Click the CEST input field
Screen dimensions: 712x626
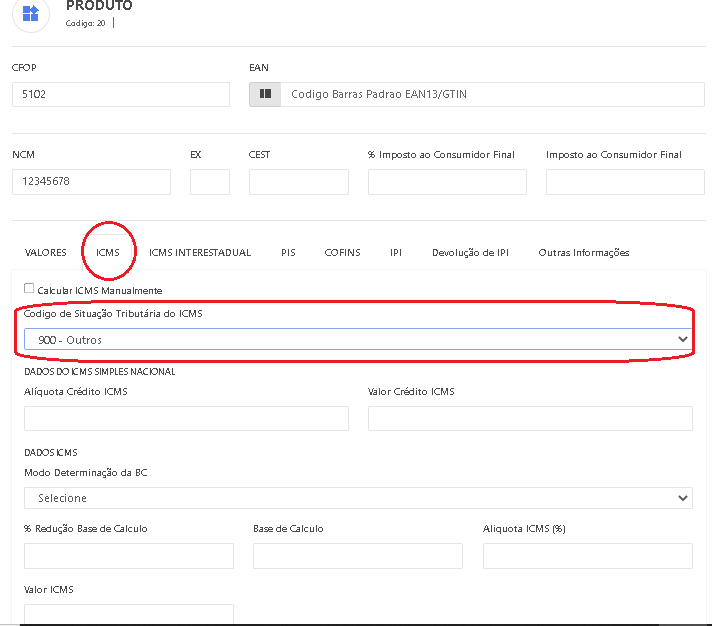(298, 182)
